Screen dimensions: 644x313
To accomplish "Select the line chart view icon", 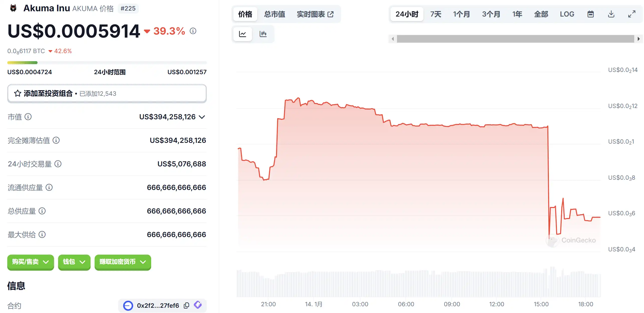I will point(243,34).
